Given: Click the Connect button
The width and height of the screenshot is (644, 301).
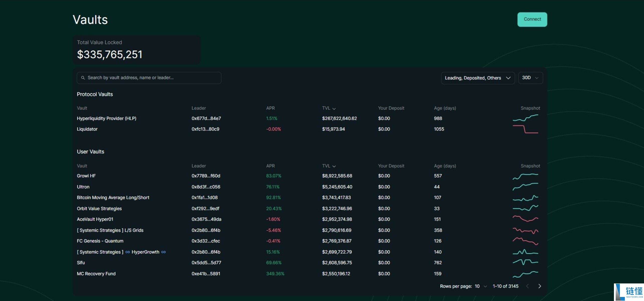Looking at the screenshot, I should [x=532, y=19].
